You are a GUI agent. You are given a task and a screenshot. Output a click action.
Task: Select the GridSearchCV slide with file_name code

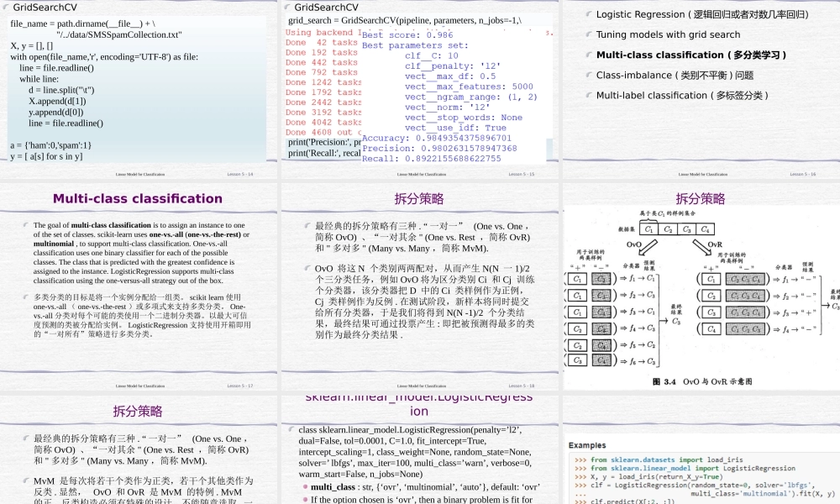139,89
